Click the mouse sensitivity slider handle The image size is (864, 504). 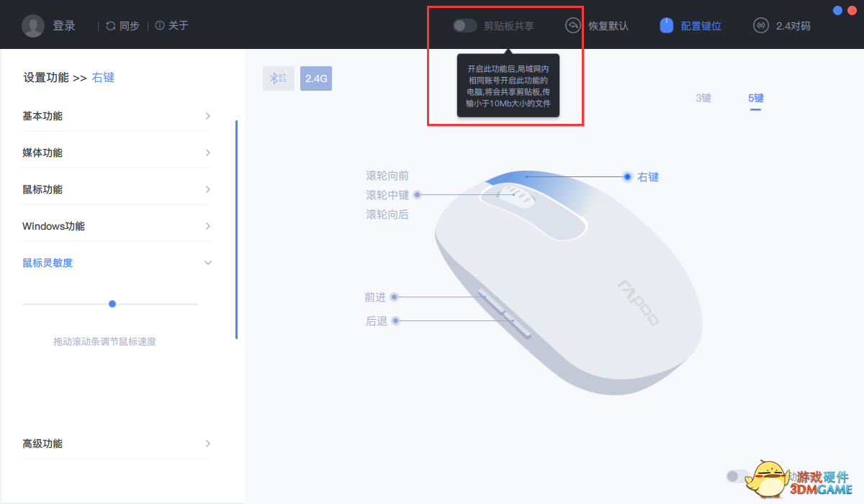[x=112, y=304]
